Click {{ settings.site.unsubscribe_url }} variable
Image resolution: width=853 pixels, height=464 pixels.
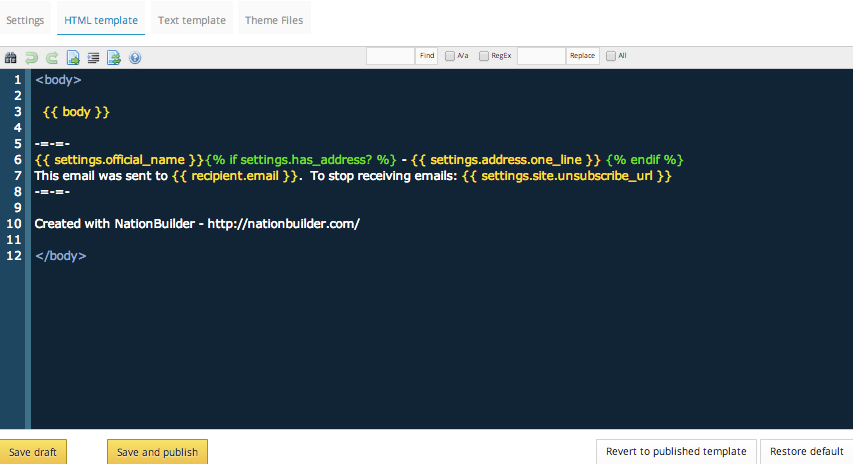pyautogui.click(x=567, y=176)
